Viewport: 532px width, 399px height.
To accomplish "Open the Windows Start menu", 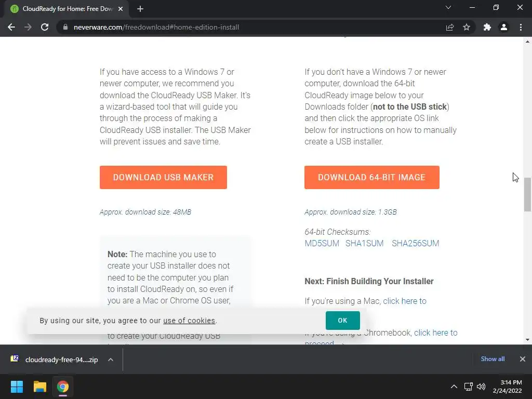I will pos(17,387).
